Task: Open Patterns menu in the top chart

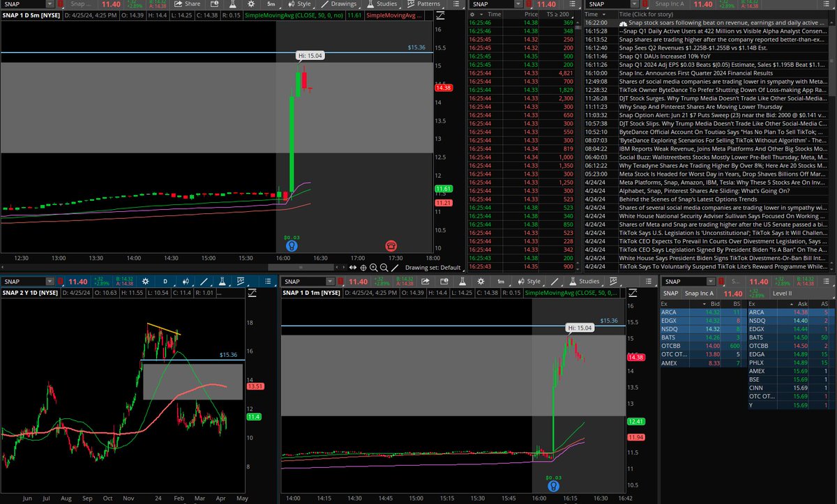Action: point(423,4)
